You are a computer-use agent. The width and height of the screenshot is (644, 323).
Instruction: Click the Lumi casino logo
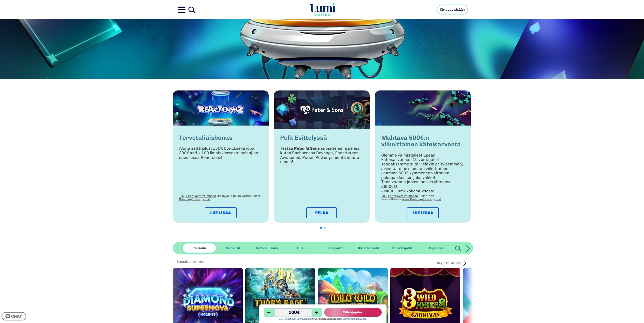point(323,9)
